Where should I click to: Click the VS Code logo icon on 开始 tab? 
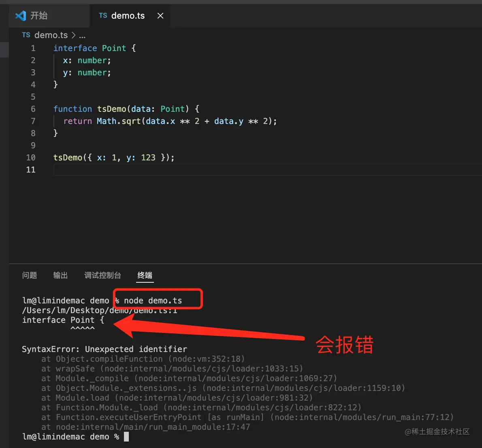click(x=21, y=16)
